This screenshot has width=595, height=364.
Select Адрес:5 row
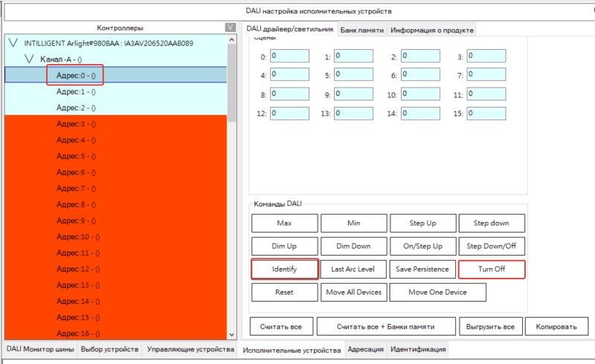pos(116,156)
